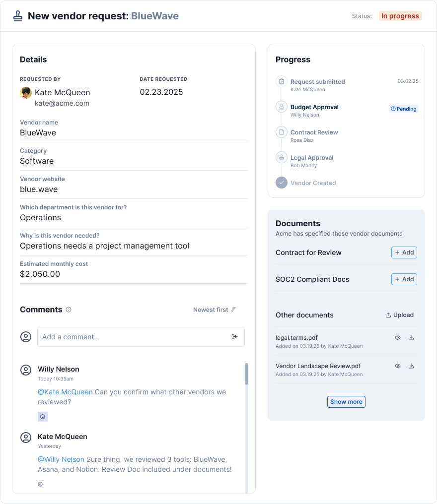The height and width of the screenshot is (504, 437).
Task: Preview Vendor Landscape Review.pdf with eye icon
Action: [398, 366]
